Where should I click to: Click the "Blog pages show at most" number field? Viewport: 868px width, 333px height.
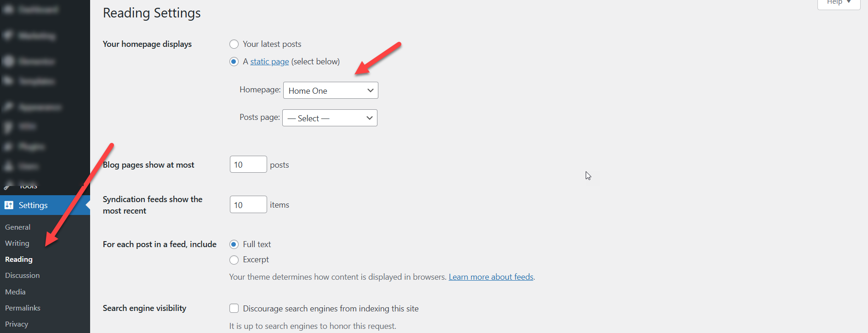pos(248,164)
